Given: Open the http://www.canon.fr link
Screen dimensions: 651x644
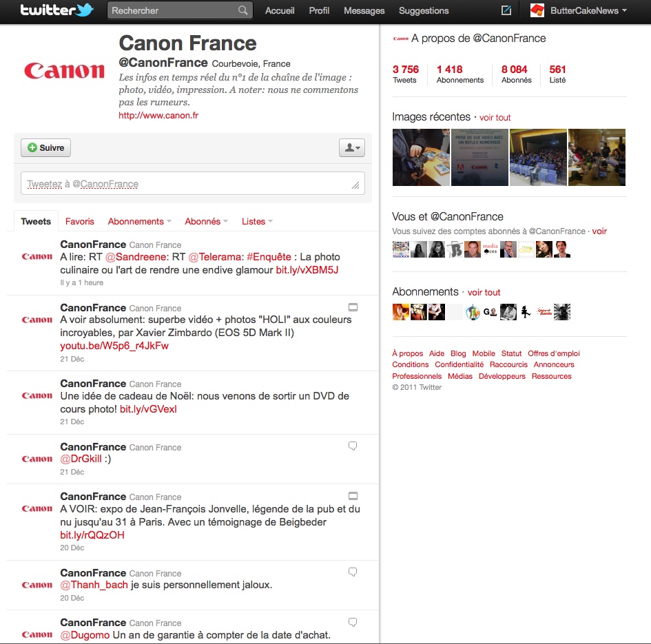Looking at the screenshot, I should click(158, 116).
